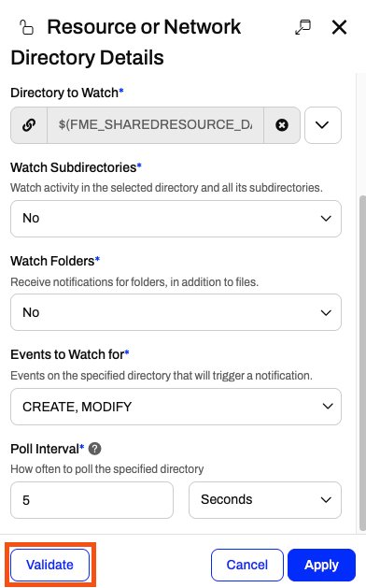Expand the Watch Subdirectories dropdown
The width and height of the screenshot is (366, 588).
176,219
